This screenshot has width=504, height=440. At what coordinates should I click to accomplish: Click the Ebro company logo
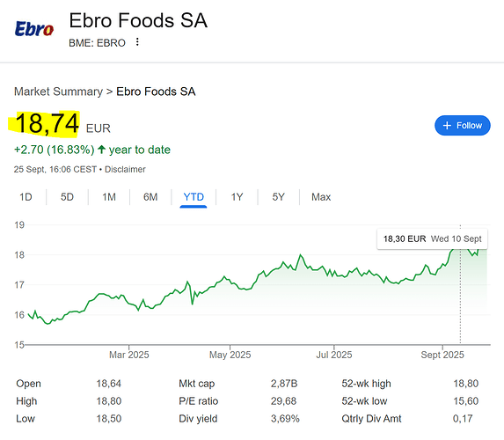coord(34,29)
